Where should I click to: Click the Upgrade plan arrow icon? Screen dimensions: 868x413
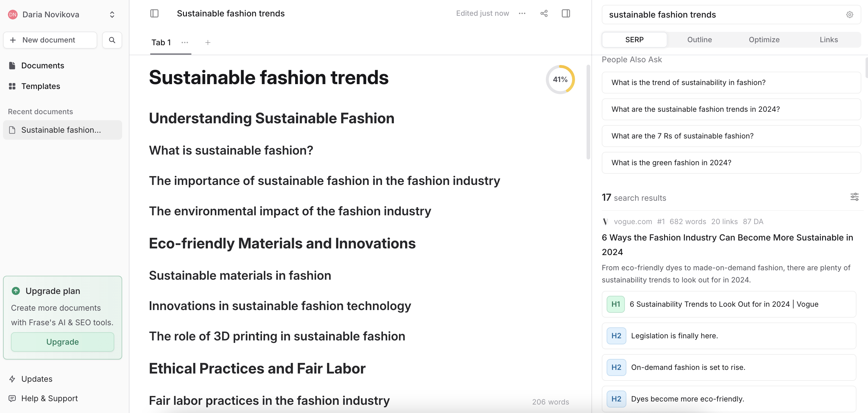tap(16, 291)
